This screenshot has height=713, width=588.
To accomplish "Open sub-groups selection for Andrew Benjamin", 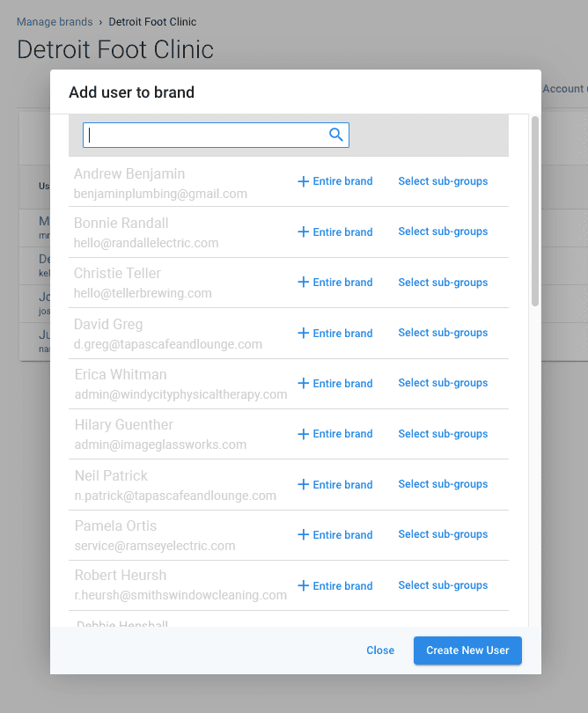I will (443, 180).
